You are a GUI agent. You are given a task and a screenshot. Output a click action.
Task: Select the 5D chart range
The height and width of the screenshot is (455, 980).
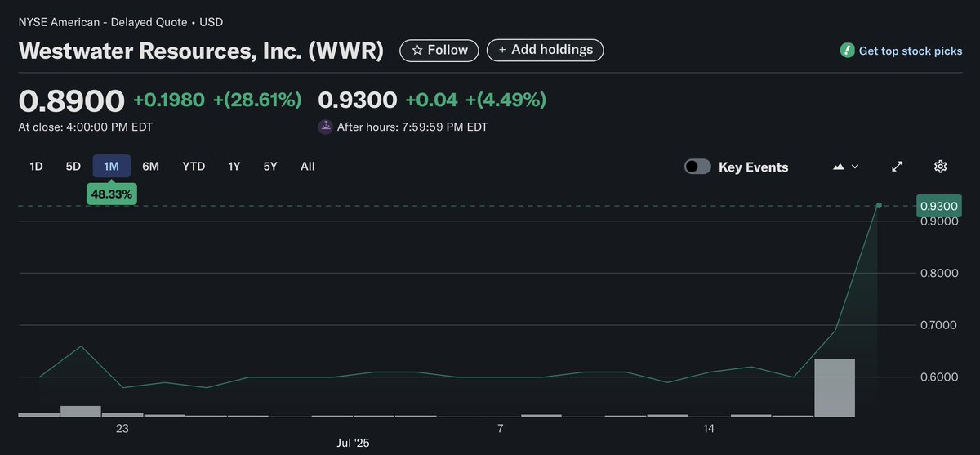(x=73, y=166)
